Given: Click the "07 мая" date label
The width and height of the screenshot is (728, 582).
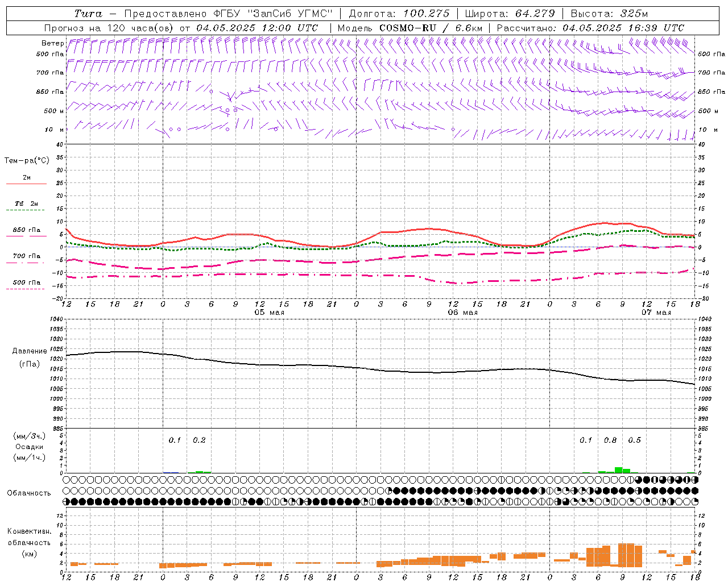Looking at the screenshot, I should tap(656, 313).
